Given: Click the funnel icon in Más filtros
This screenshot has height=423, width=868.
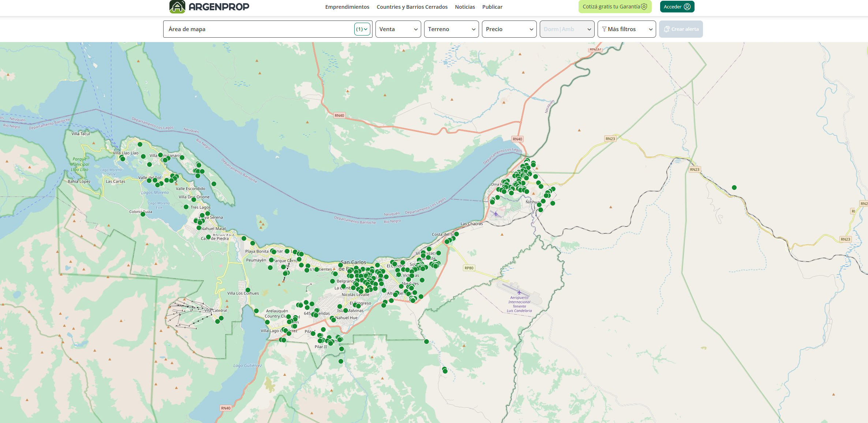Looking at the screenshot, I should point(604,29).
